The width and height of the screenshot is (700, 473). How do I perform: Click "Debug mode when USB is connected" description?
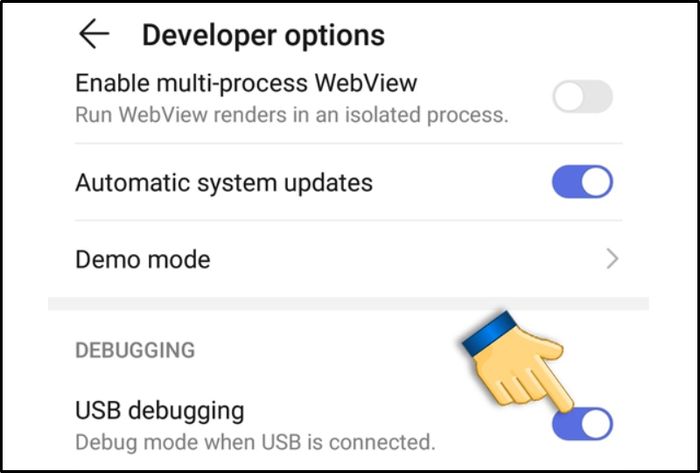click(255, 442)
